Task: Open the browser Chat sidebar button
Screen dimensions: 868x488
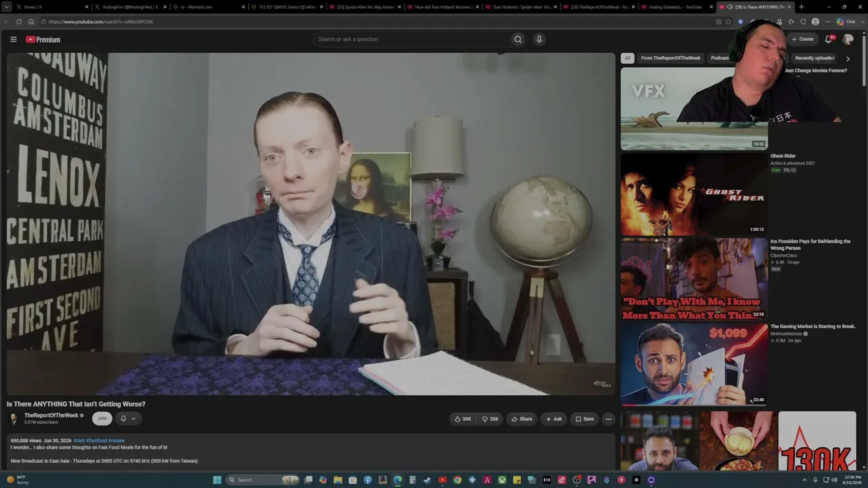Action: (x=846, y=22)
